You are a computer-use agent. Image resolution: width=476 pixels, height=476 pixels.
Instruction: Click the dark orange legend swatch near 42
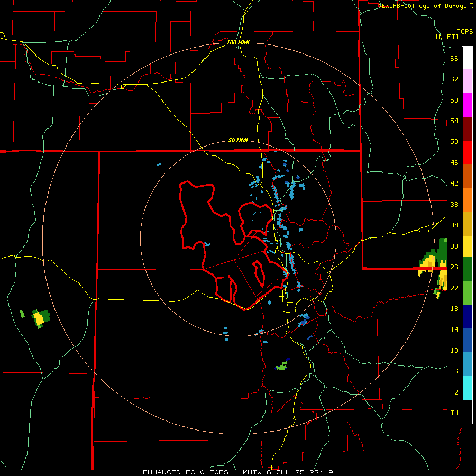point(467,176)
